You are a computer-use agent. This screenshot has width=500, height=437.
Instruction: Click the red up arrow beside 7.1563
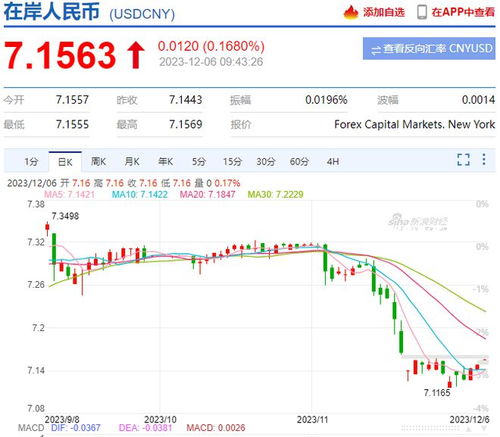pyautogui.click(x=136, y=55)
